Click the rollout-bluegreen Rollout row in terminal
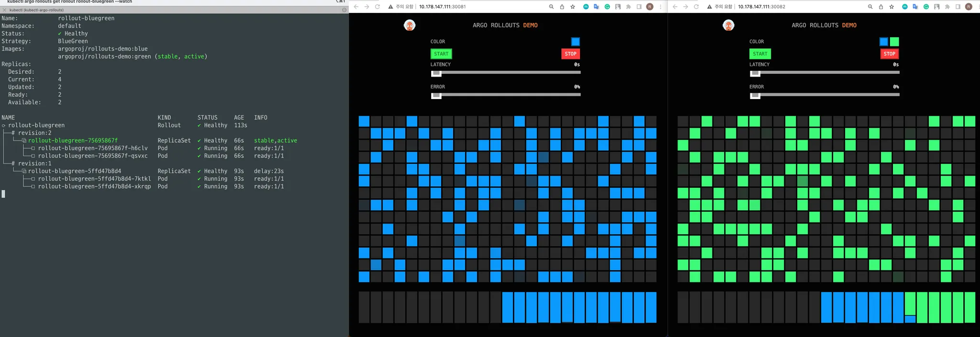Viewport: 980px width, 337px height. point(124,125)
